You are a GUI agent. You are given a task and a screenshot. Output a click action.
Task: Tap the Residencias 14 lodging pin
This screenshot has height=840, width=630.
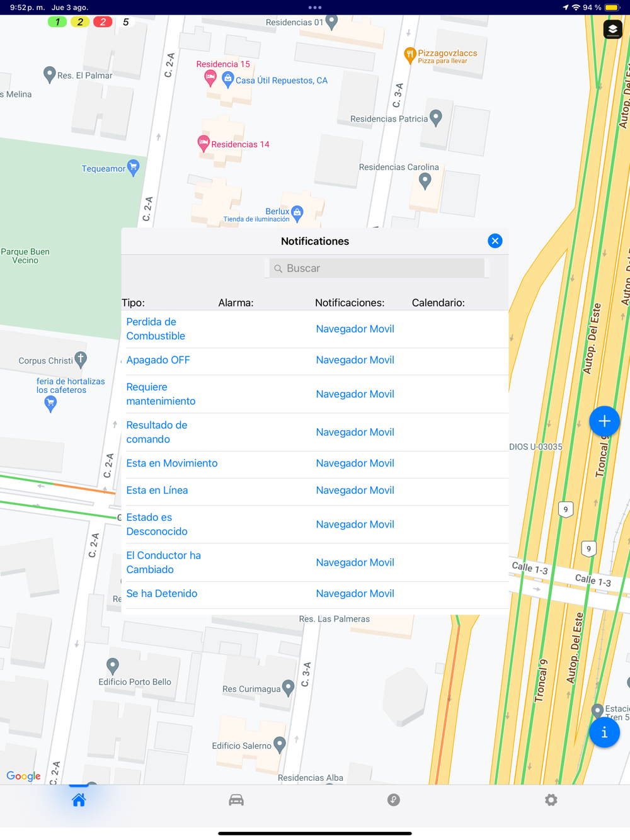(x=203, y=144)
